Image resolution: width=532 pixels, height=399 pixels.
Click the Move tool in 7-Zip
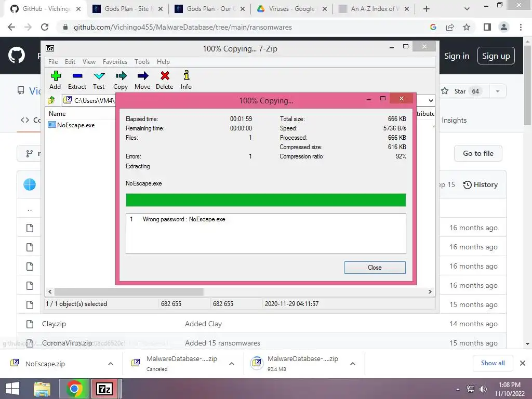click(142, 80)
